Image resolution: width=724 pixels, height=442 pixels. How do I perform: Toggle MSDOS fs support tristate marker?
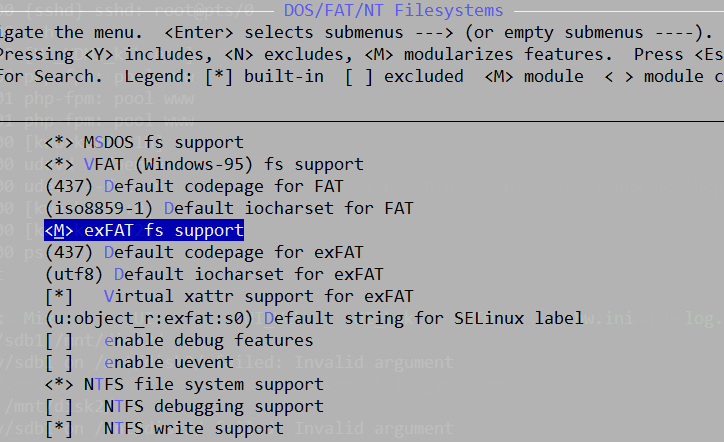click(x=59, y=142)
